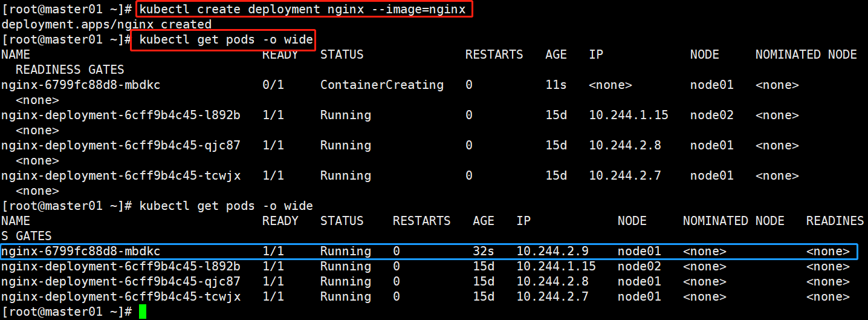Click the green terminal cursor block
Screen dimensions: 868x320
[x=142, y=312]
